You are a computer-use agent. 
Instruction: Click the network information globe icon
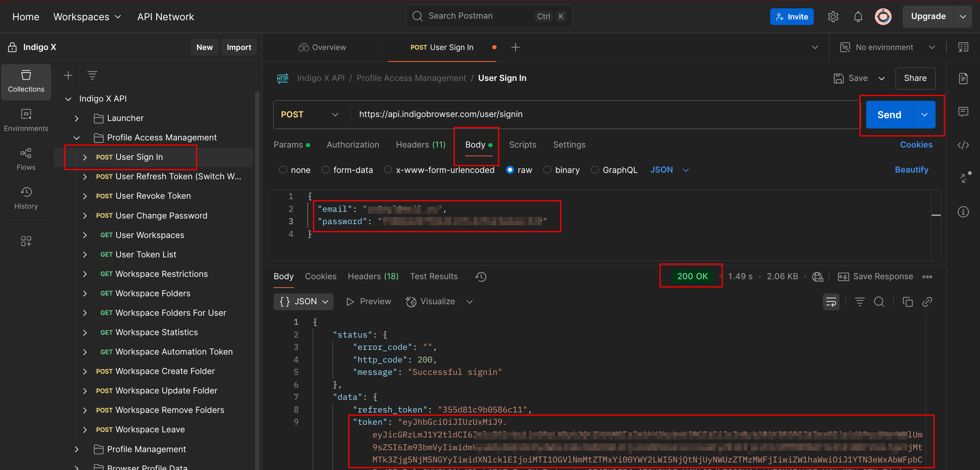click(818, 276)
